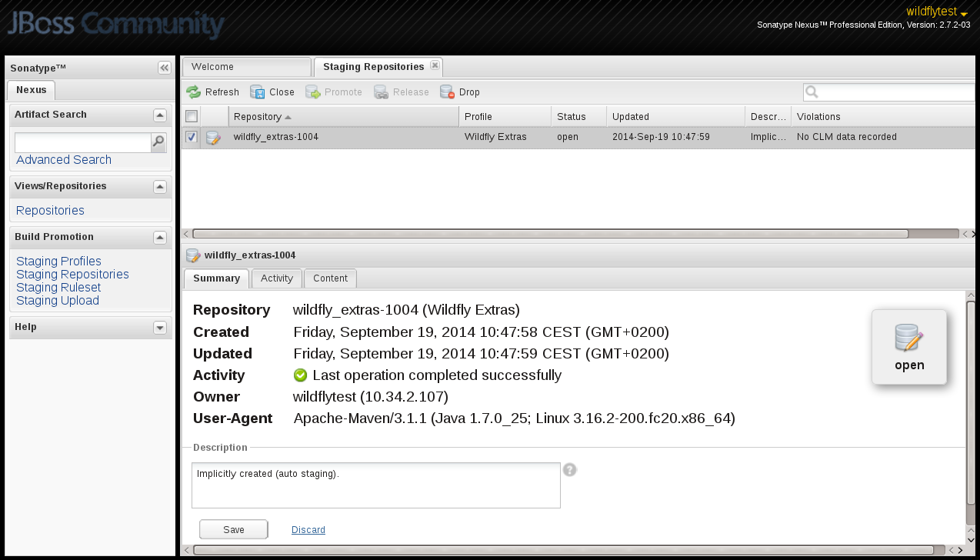The image size is (980, 560).
Task: Open the Repositories link
Action: pos(50,211)
